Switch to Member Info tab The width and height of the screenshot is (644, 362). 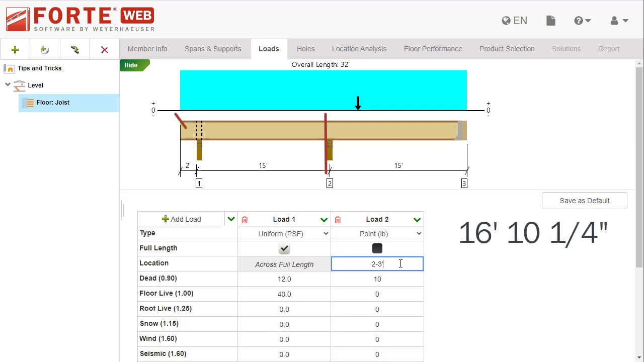(147, 49)
